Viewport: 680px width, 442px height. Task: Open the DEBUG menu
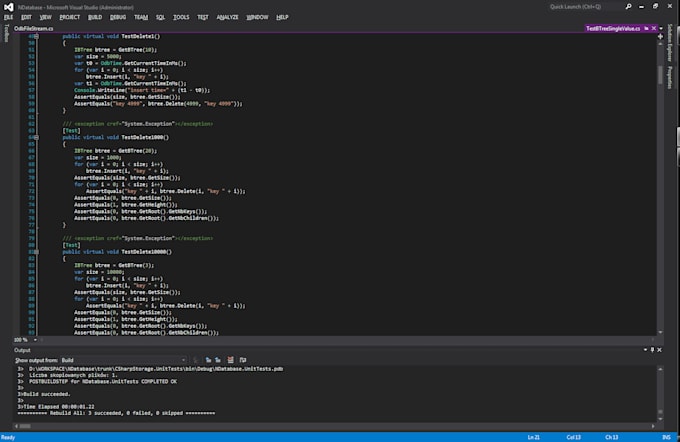pyautogui.click(x=118, y=17)
